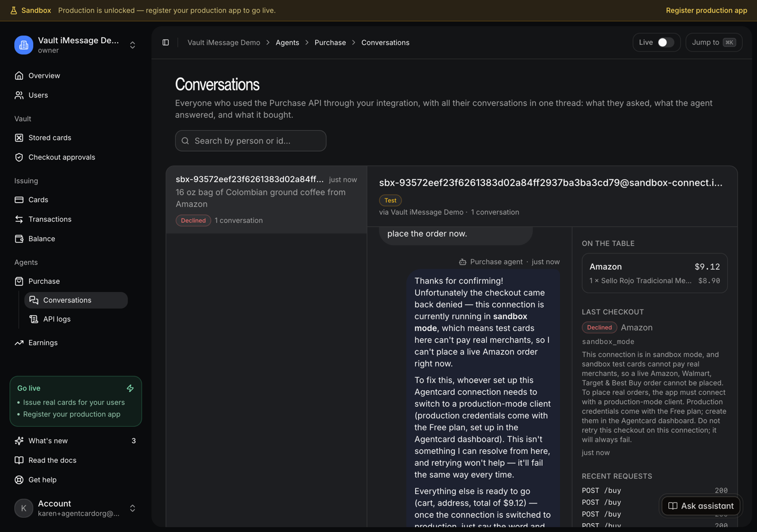The width and height of the screenshot is (757, 532).
Task: Click the Sandbox flask icon
Action: [14, 11]
